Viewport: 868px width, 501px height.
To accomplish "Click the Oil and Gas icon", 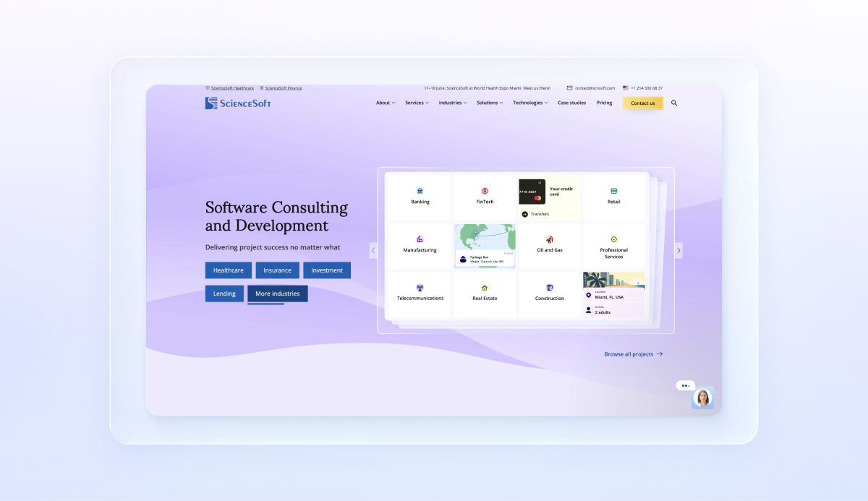I will click(x=550, y=239).
